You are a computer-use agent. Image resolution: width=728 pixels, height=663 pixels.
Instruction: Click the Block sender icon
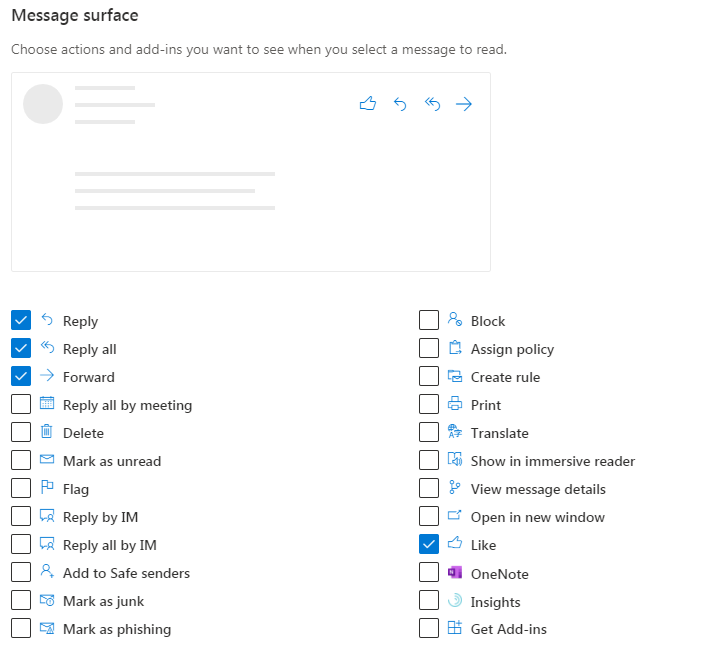point(455,320)
